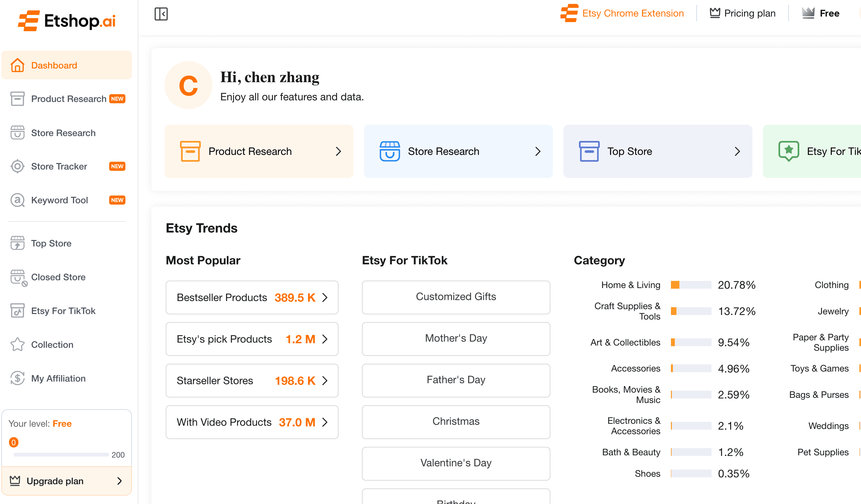Click Top Store sidebar icon
This screenshot has height=504, width=861.
coord(18,243)
